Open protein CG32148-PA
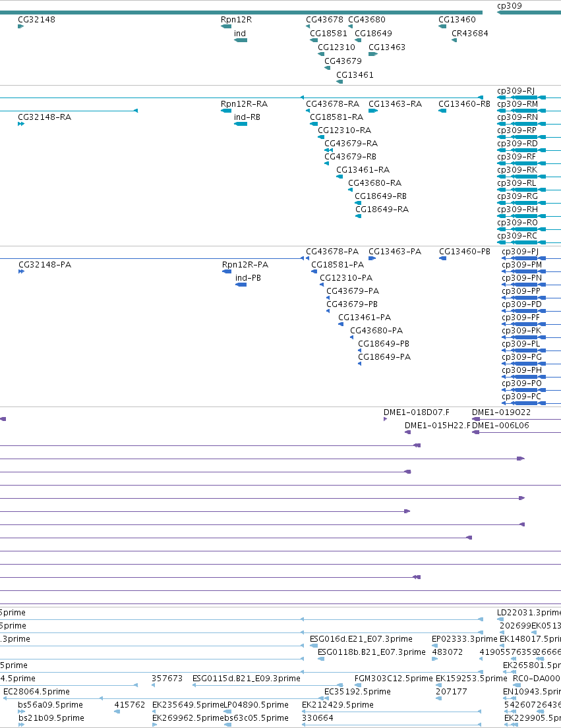 click(45, 265)
